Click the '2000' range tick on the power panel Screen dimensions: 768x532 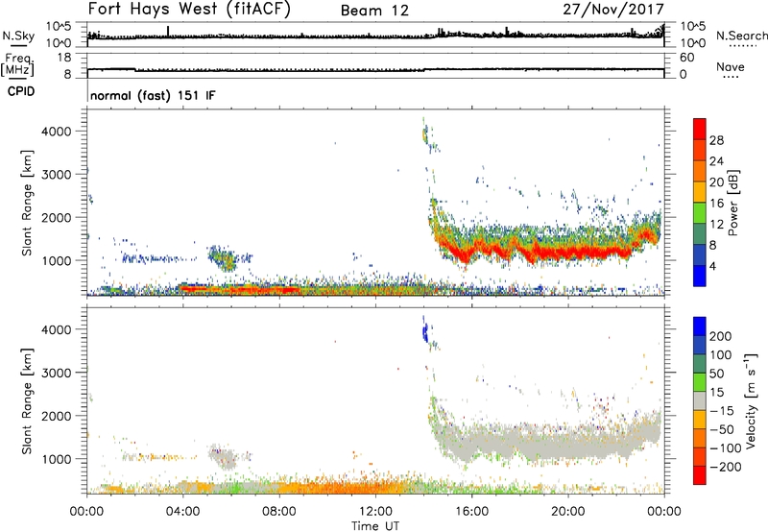coord(56,217)
